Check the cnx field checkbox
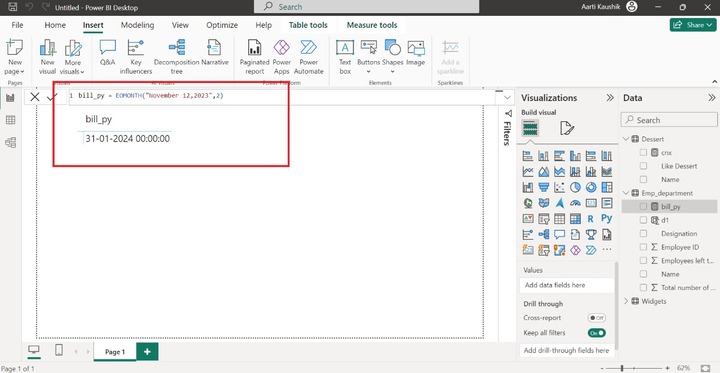The image size is (720, 373). click(643, 153)
